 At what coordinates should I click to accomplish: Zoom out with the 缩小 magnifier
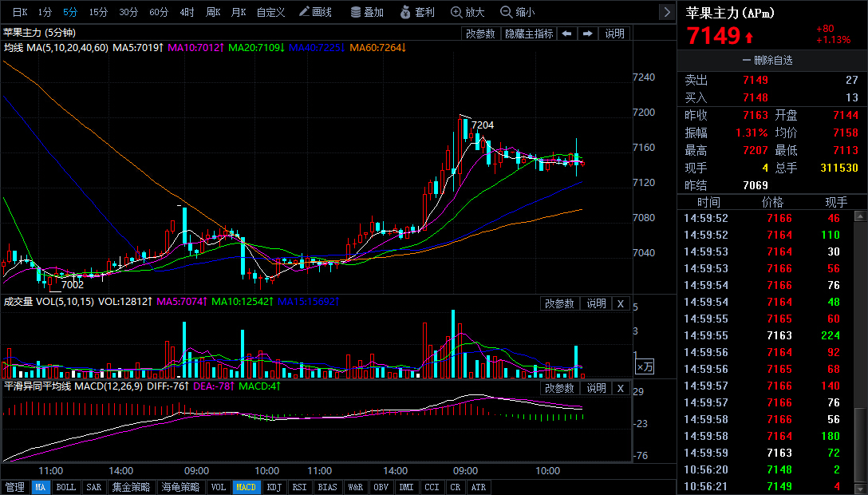click(x=518, y=12)
